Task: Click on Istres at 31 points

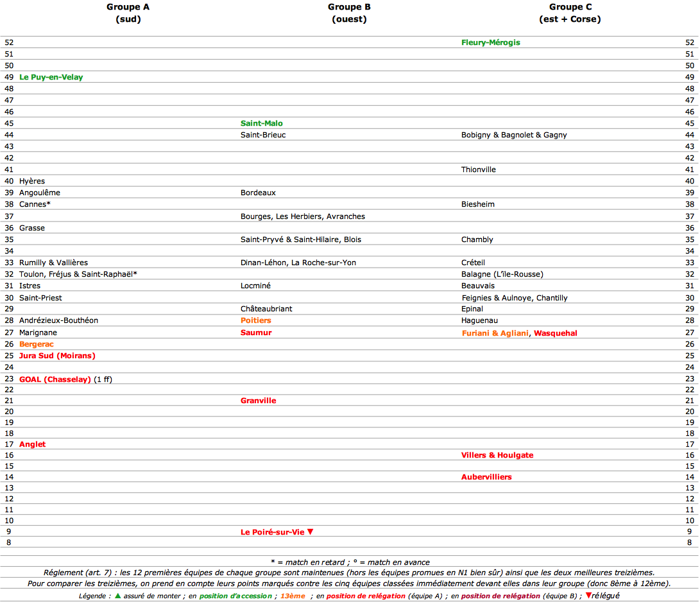Action: (x=30, y=286)
